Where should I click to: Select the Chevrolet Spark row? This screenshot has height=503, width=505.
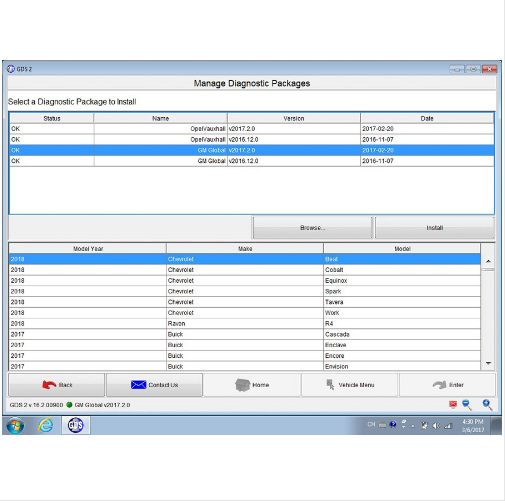(245, 291)
